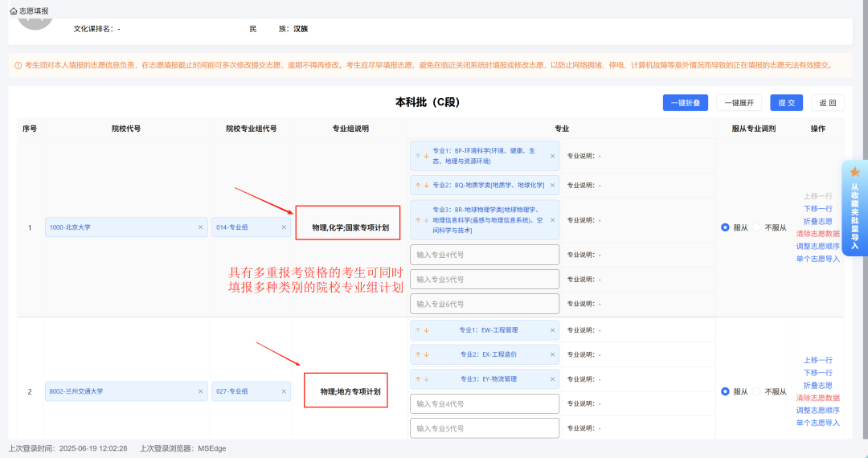Image resolution: width=868 pixels, height=458 pixels.
Task: Move major BR-地球物理学类 up one position
Action: click(x=418, y=220)
